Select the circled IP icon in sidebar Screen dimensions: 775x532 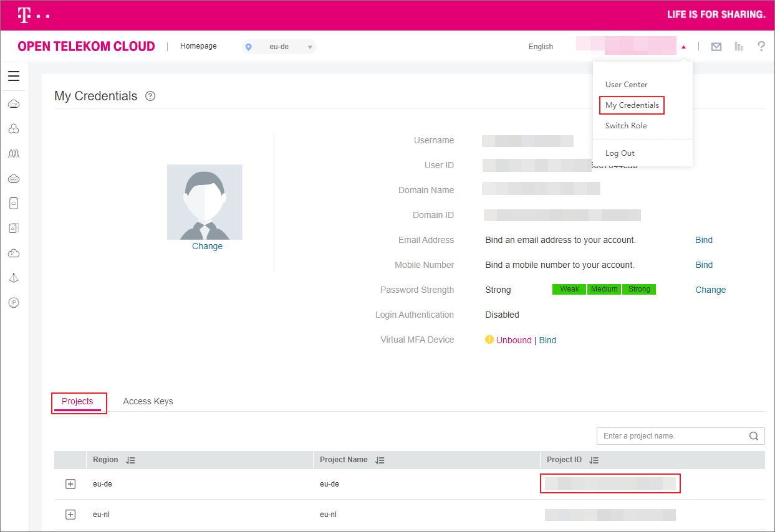tap(14, 302)
